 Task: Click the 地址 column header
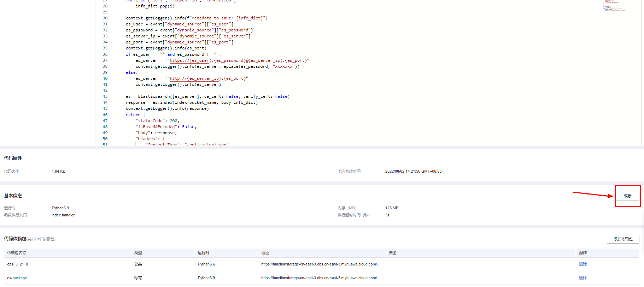265,253
